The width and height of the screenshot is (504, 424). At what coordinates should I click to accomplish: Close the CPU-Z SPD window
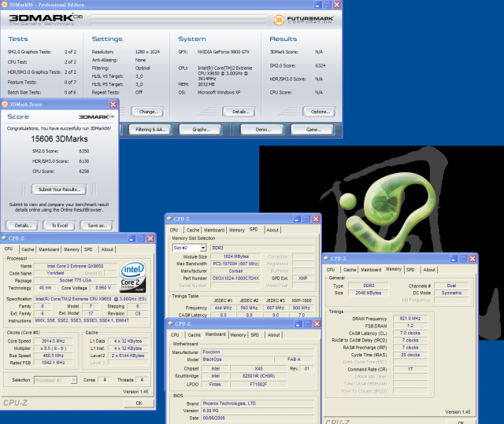(316, 219)
